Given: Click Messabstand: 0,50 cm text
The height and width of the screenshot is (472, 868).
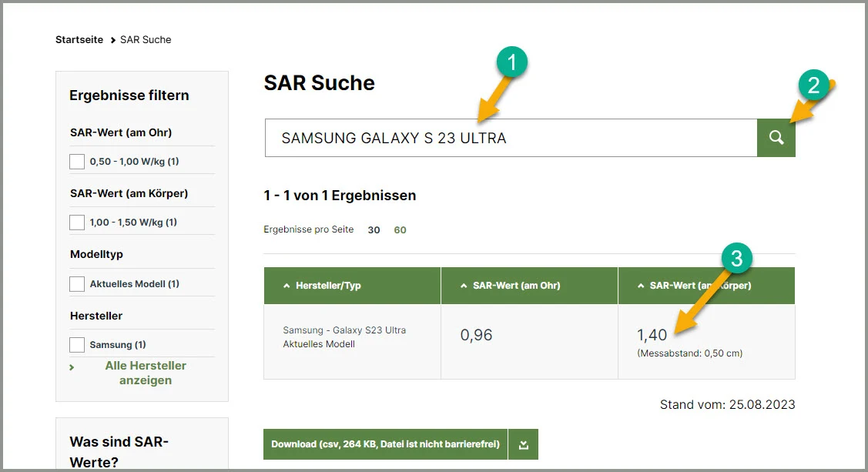Looking at the screenshot, I should 690,353.
